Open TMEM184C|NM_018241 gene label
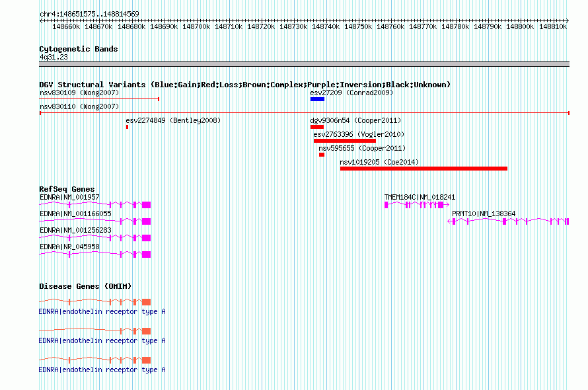The height and width of the screenshot is (390, 588). [420, 197]
